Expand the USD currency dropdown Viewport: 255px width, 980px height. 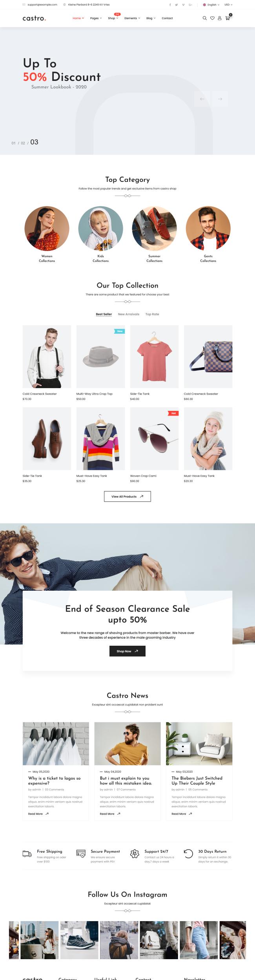pyautogui.click(x=228, y=5)
